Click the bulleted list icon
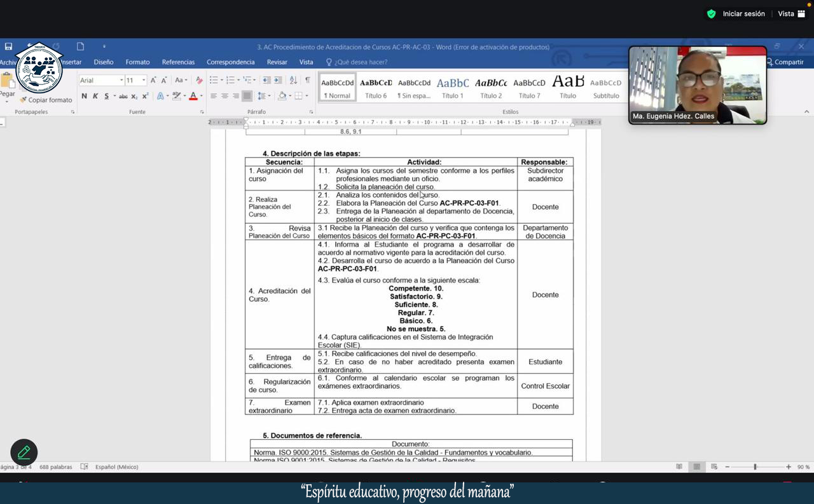This screenshot has width=814, height=504. (x=214, y=80)
